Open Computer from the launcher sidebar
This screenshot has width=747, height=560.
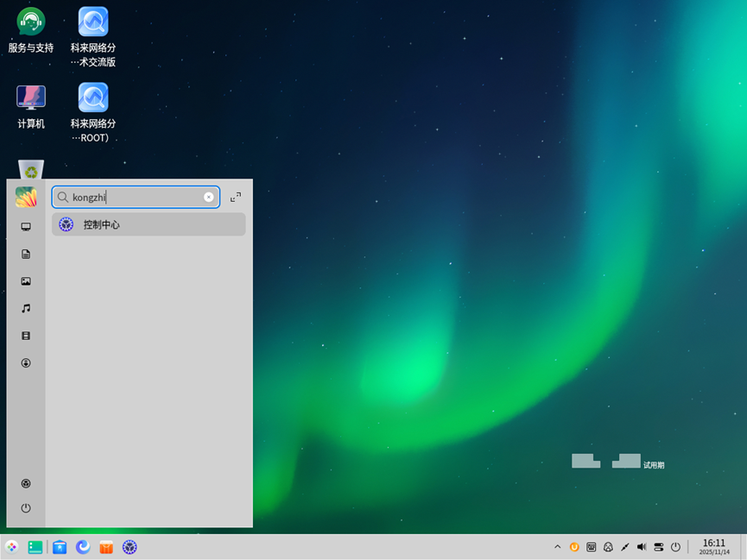click(x=26, y=227)
